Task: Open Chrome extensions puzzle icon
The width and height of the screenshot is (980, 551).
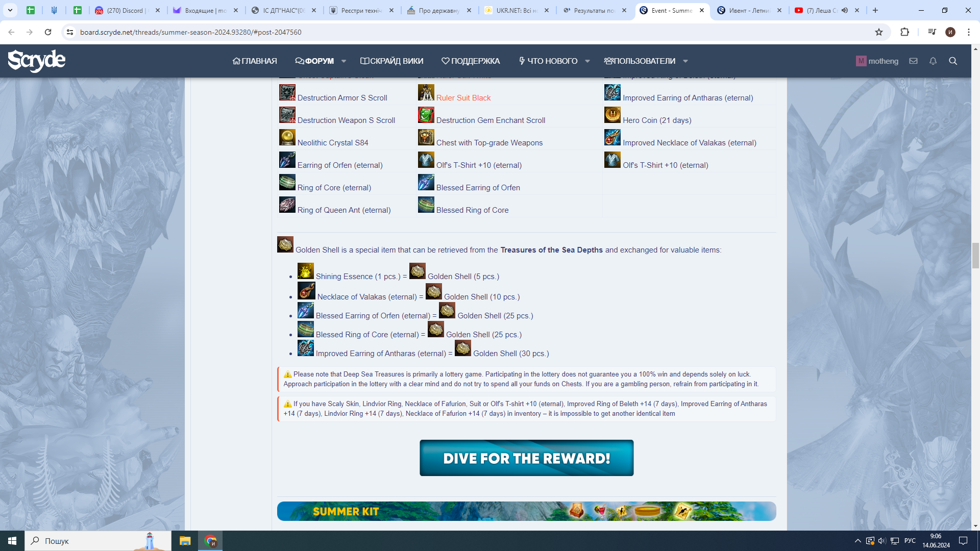Action: (x=904, y=32)
